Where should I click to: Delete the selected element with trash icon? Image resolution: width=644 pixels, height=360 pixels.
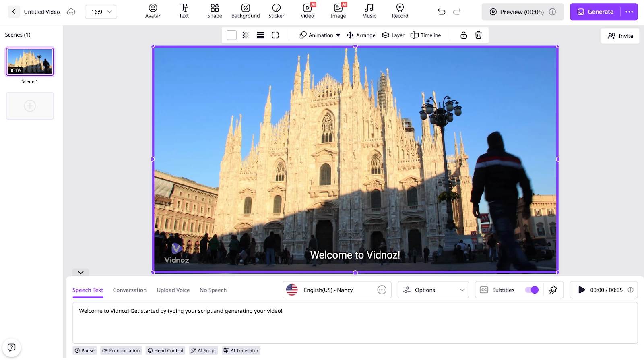(x=479, y=35)
